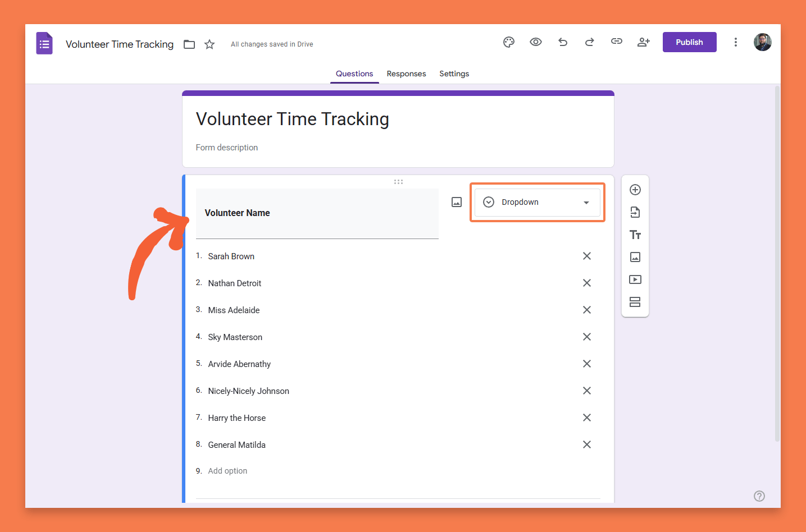Add a new question with plus icon

pos(635,190)
